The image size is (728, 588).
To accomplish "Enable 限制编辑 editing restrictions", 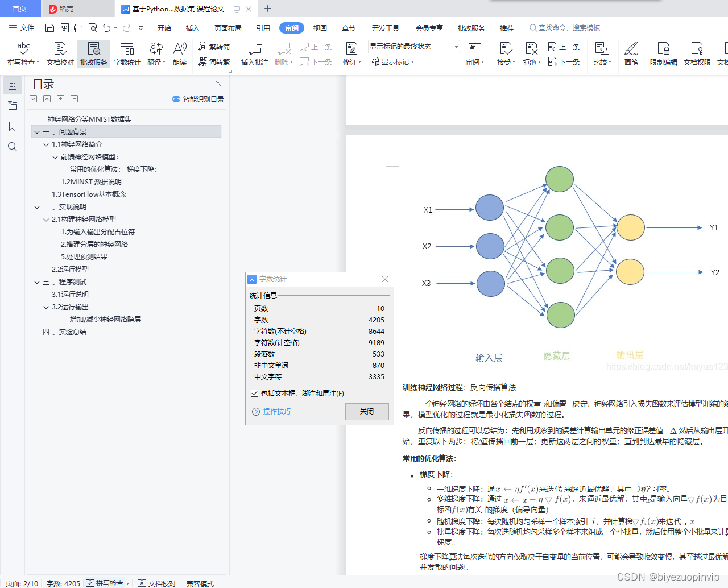I will [x=663, y=54].
